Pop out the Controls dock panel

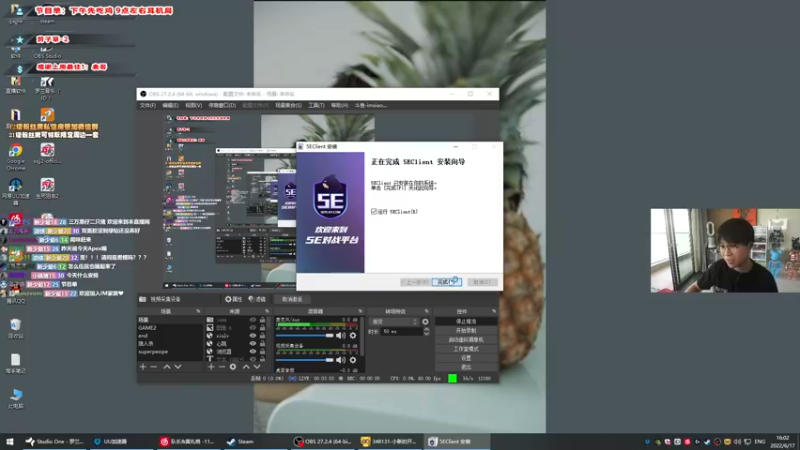click(x=494, y=311)
